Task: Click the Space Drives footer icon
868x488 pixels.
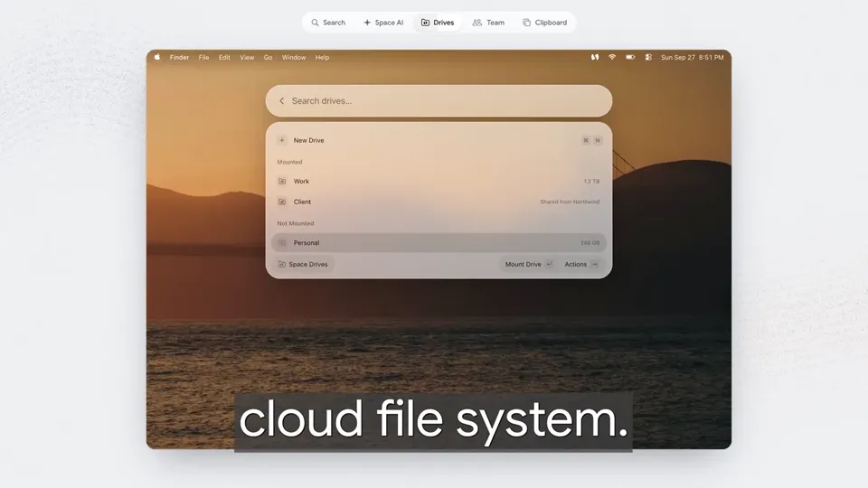Action: (282, 265)
